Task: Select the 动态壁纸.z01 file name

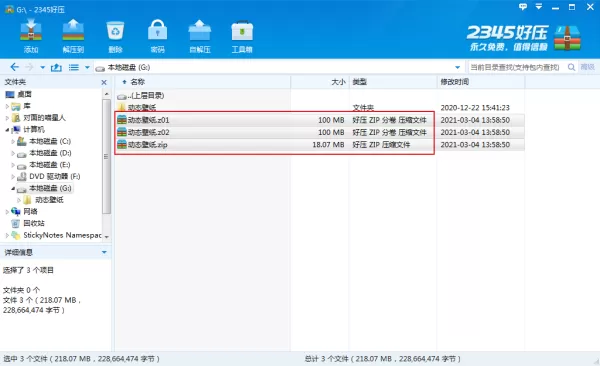Action: [148, 120]
